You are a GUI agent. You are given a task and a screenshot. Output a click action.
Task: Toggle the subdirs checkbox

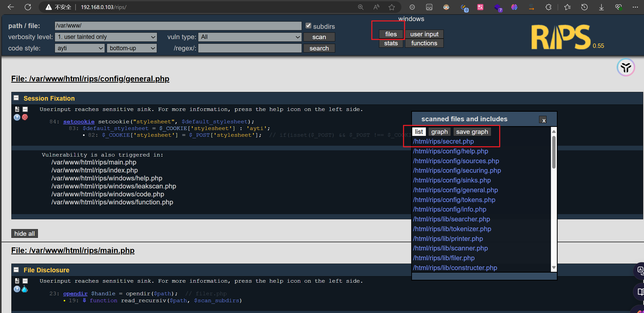(x=308, y=25)
